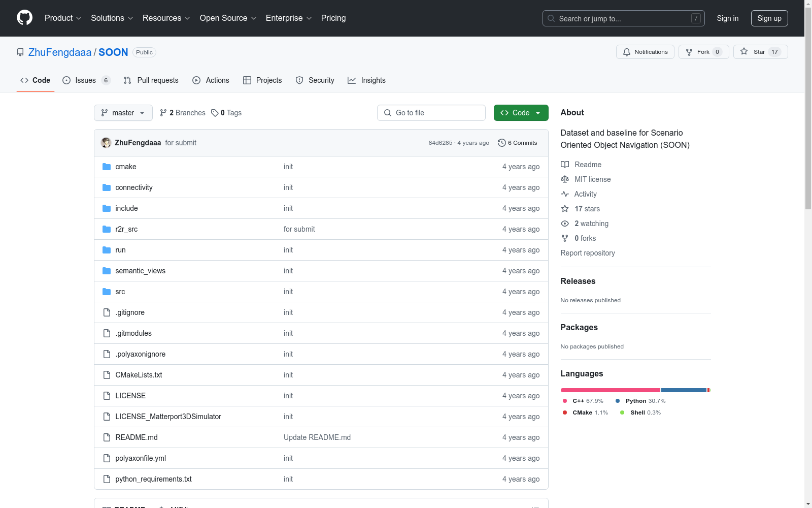Open the green Code dropdown
Image resolution: width=812 pixels, height=508 pixels.
[x=521, y=113]
